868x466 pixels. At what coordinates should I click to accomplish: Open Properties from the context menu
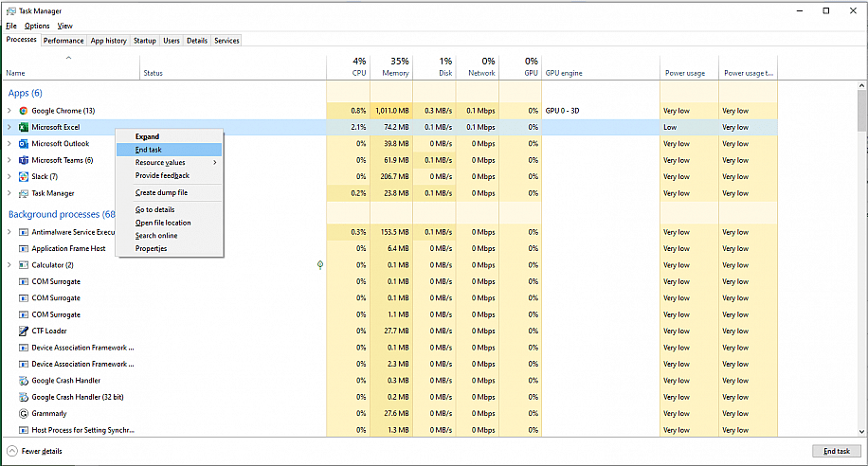[169, 248]
